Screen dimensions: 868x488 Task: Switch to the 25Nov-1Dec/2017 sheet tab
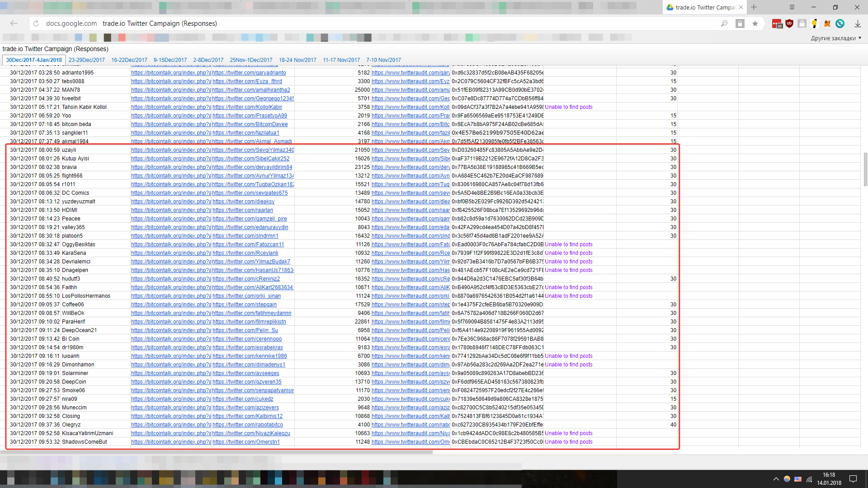coord(251,60)
